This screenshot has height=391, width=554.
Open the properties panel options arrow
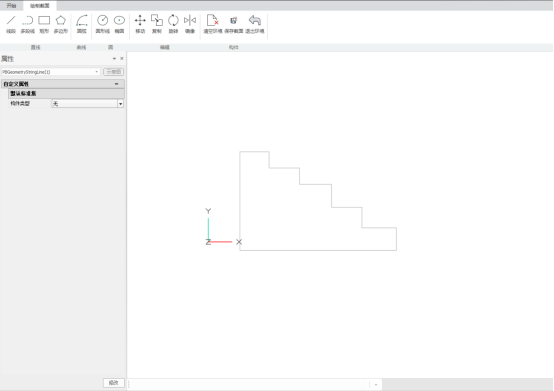(114, 59)
